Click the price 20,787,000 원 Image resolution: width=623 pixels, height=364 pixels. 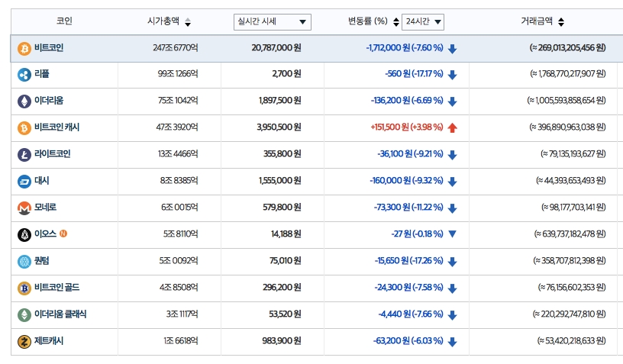tap(276, 47)
